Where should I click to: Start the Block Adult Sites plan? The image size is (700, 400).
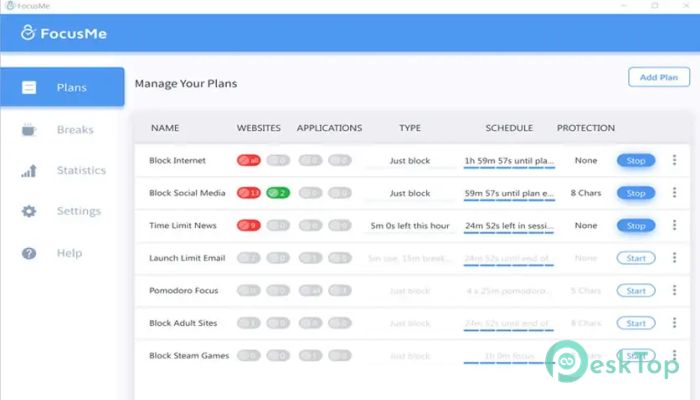[x=636, y=323]
